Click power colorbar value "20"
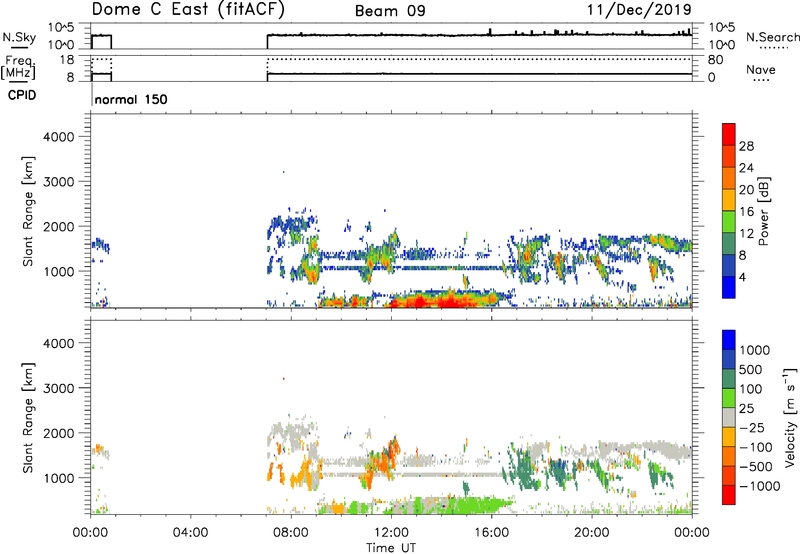The image size is (800, 554). pyautogui.click(x=746, y=190)
